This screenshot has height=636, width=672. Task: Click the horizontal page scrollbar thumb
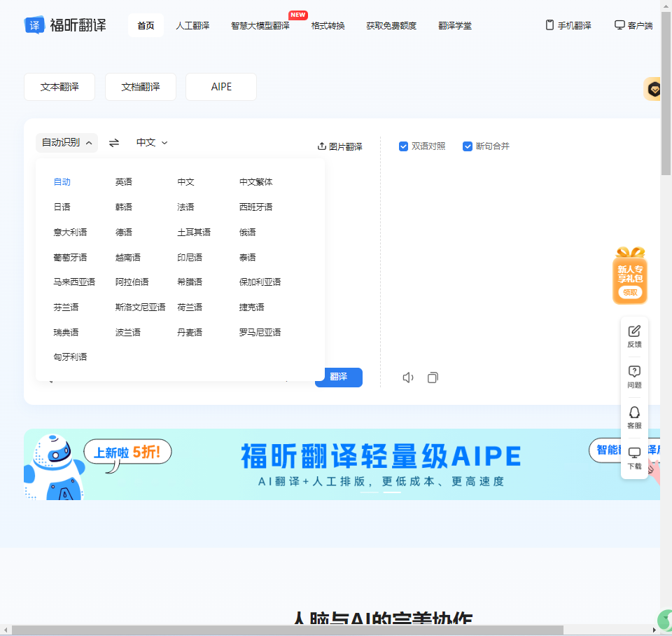tap(287, 630)
